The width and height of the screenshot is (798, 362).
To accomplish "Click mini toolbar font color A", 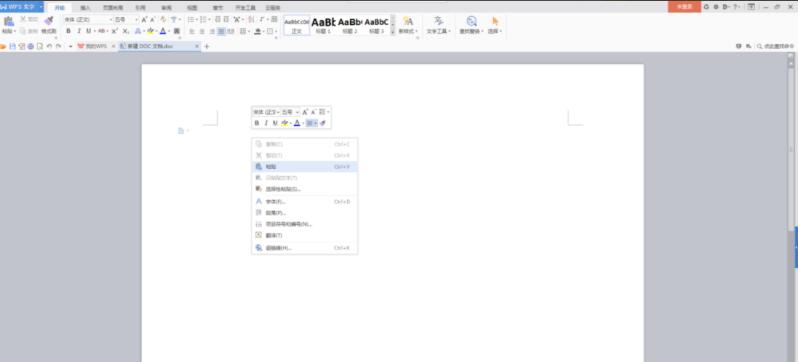I will 297,123.
